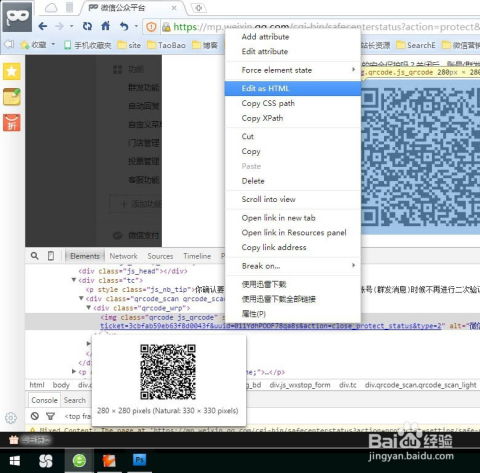Open the forward history dropdown arrow
The image size is (480, 473).
71,26
